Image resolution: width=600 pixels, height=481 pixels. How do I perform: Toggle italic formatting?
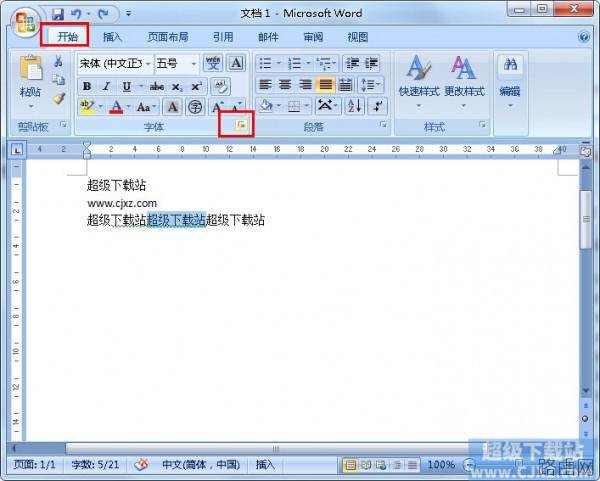click(107, 86)
